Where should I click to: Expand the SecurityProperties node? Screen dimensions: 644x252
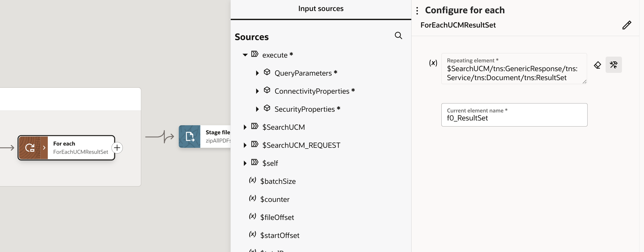tap(257, 109)
